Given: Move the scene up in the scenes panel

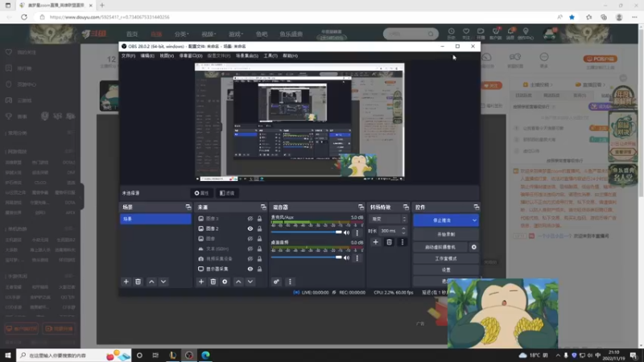Looking at the screenshot, I should pyautogui.click(x=151, y=282).
